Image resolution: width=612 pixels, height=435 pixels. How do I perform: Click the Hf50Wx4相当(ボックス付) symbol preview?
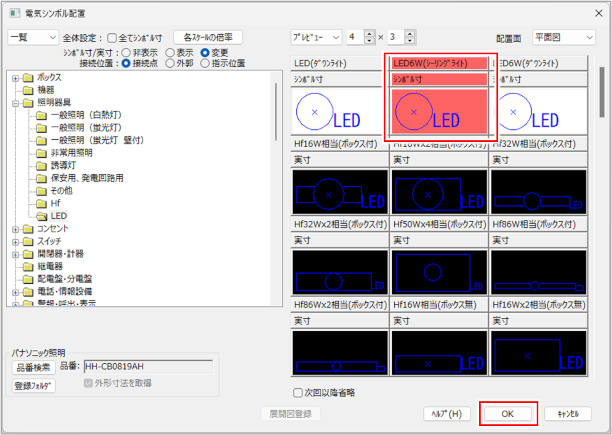(x=440, y=270)
